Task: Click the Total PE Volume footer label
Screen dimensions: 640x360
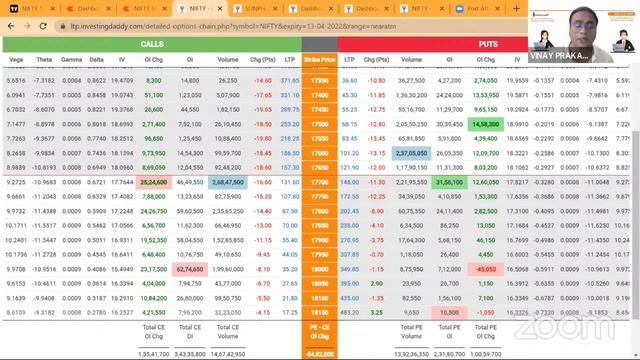Action: click(411, 332)
